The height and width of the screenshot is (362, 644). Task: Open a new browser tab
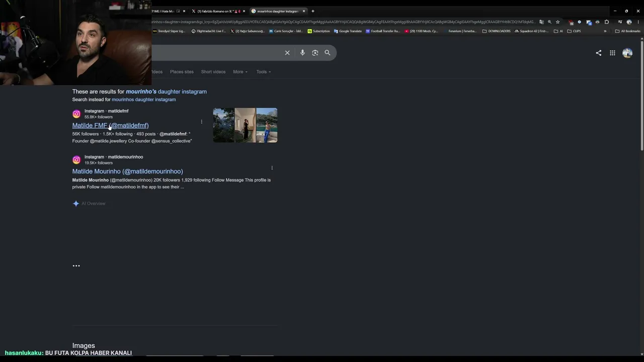313,11
